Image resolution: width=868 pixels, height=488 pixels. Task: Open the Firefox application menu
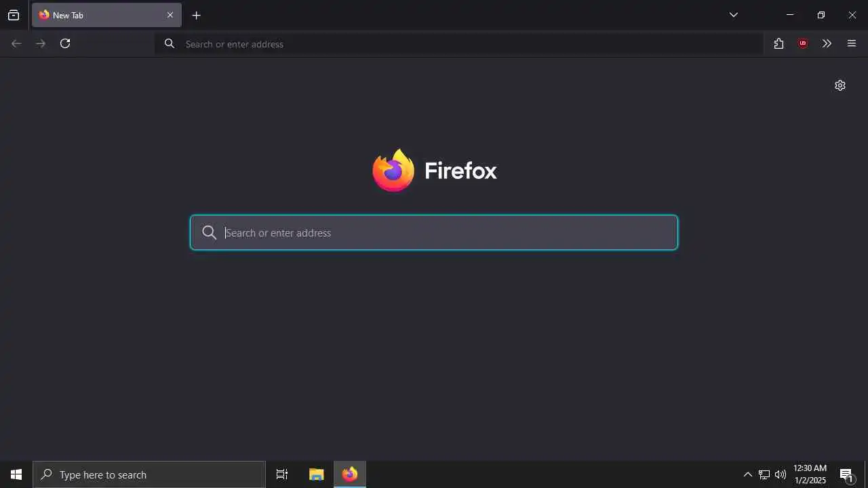pyautogui.click(x=852, y=43)
